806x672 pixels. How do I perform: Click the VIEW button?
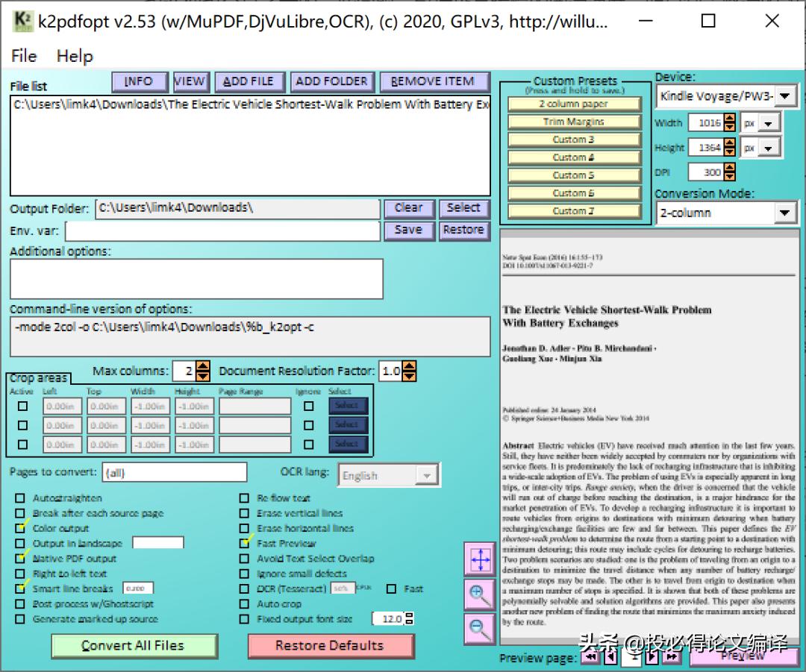click(191, 81)
